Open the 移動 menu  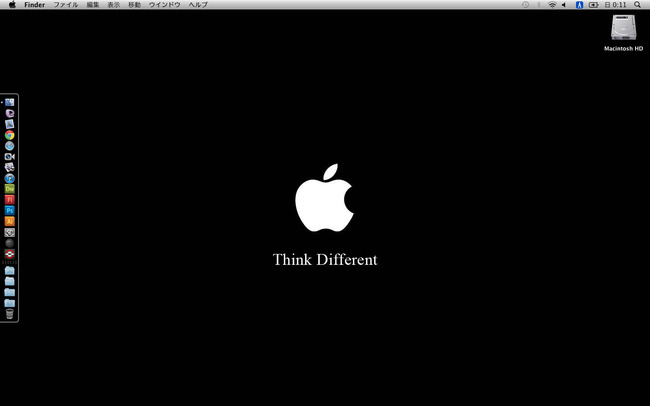pyautogui.click(x=134, y=5)
